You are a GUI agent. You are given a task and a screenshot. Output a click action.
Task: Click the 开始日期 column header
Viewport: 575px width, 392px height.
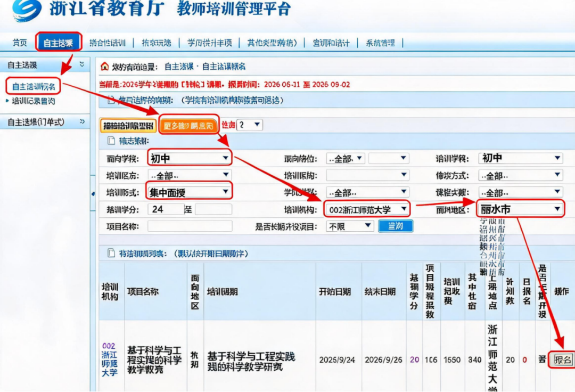pyautogui.click(x=334, y=291)
